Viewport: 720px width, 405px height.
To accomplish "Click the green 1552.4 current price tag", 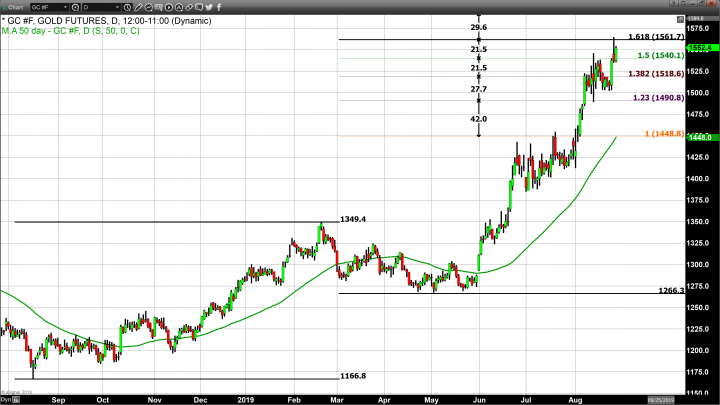I will (700, 47).
